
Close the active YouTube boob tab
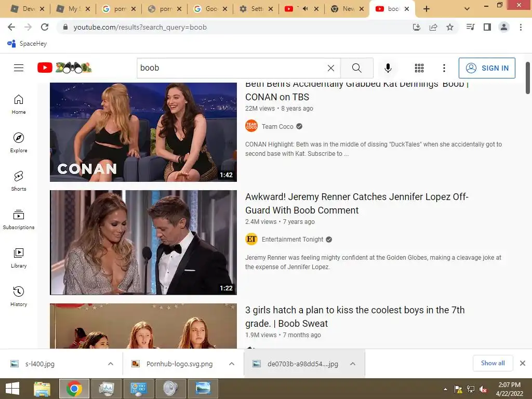pos(407,9)
